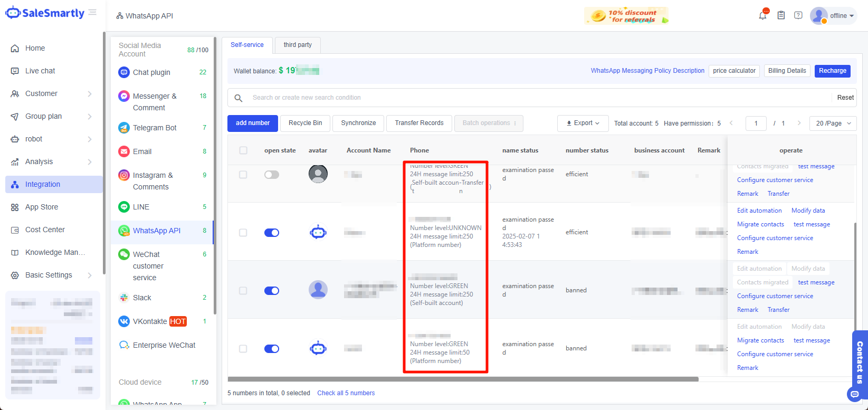The image size is (868, 410).
Task: Click the notification bell icon
Action: (x=762, y=15)
